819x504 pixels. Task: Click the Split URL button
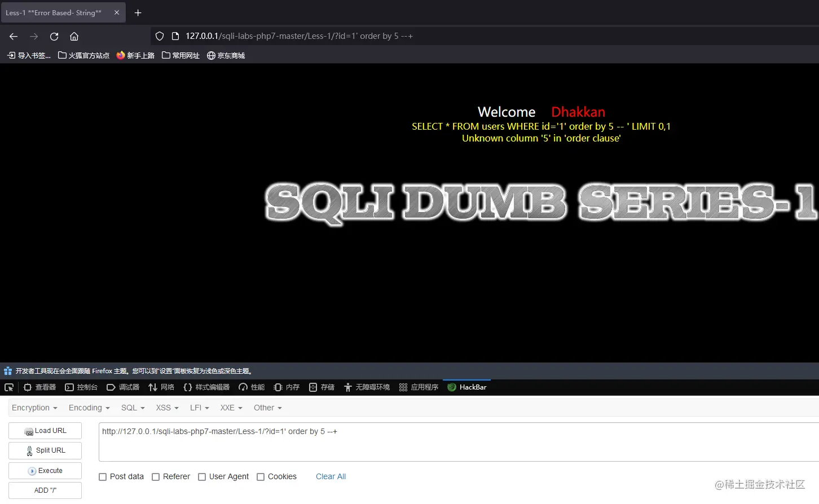point(45,450)
